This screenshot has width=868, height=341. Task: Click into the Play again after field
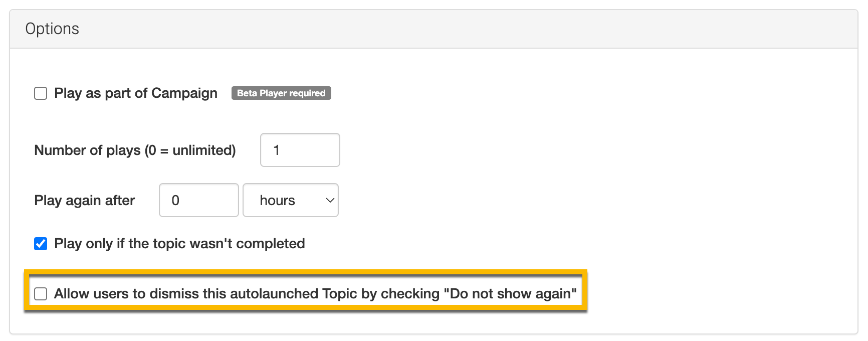(x=198, y=200)
